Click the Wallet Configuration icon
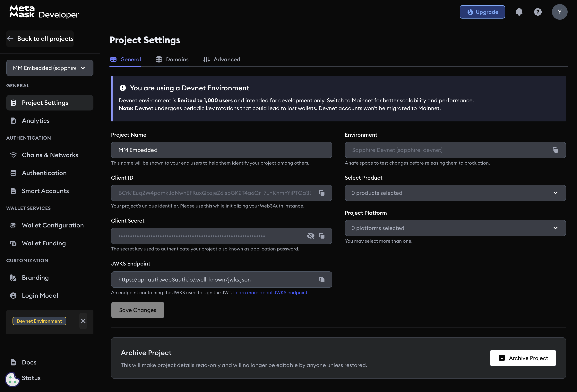Image resolution: width=577 pixels, height=392 pixels. [13, 225]
